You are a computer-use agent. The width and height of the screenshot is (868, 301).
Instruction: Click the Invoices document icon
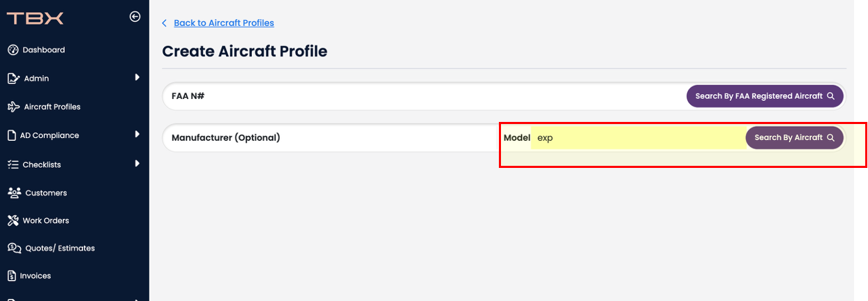coord(12,276)
